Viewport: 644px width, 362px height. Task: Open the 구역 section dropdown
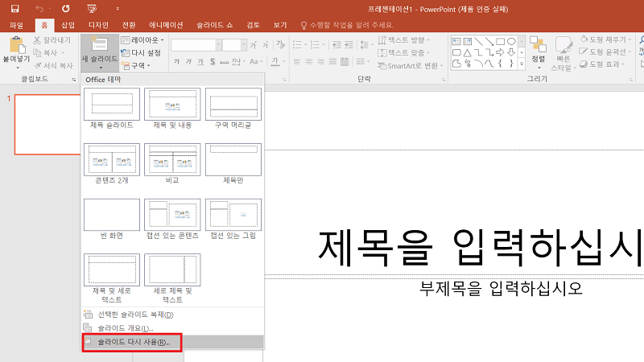(136, 65)
